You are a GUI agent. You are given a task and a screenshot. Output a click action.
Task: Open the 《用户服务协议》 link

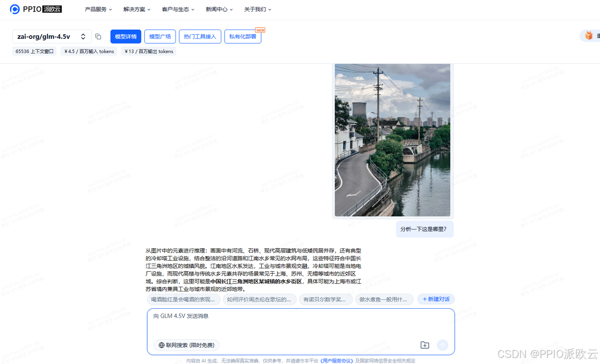pos(337,361)
